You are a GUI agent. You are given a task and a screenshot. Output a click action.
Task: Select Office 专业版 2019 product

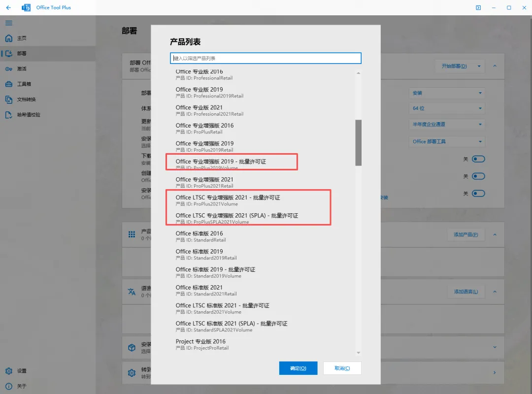pos(262,92)
